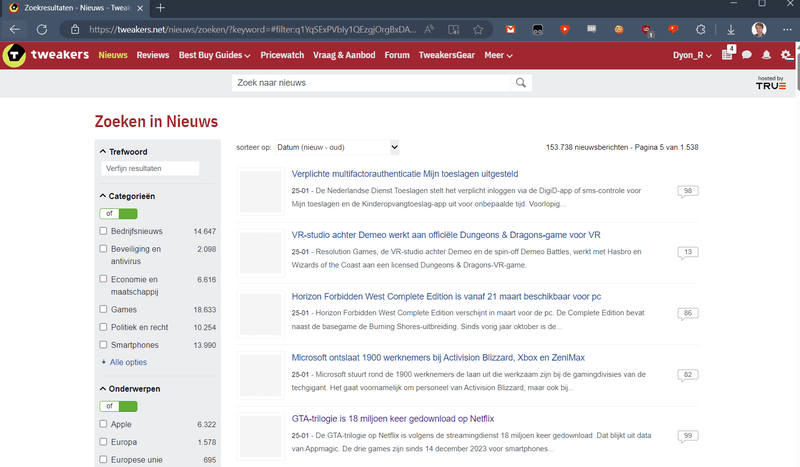This screenshot has width=800, height=467.
Task: Open private messages speech bubble icon
Action: point(747,55)
